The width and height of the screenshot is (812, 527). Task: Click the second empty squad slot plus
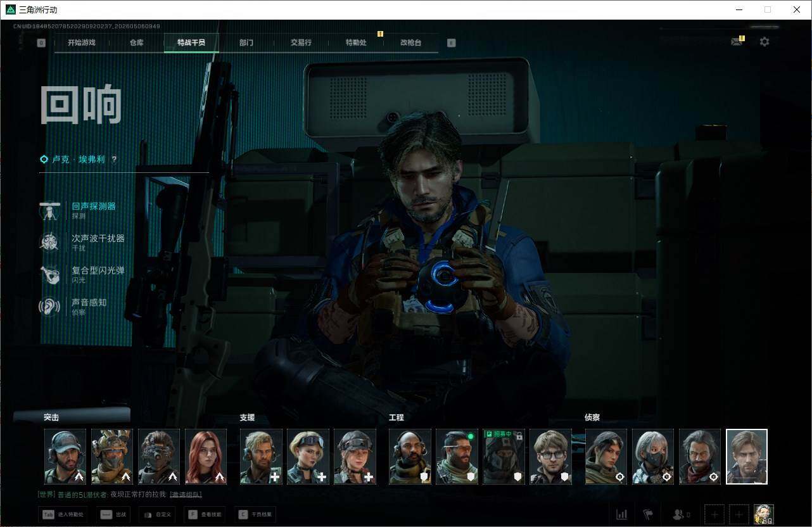[x=739, y=514]
